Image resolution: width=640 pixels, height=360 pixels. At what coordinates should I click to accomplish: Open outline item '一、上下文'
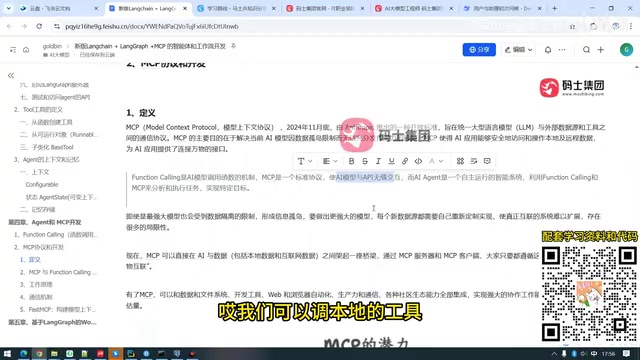click(34, 172)
